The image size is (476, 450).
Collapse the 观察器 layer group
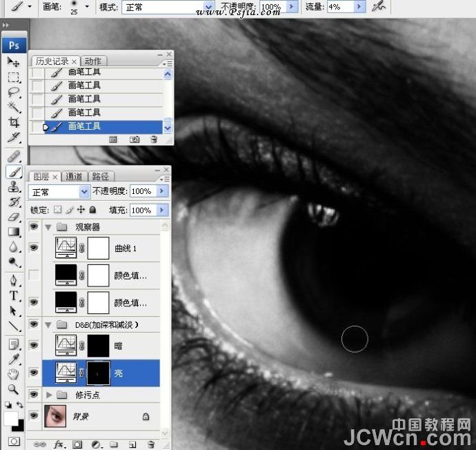coord(48,226)
